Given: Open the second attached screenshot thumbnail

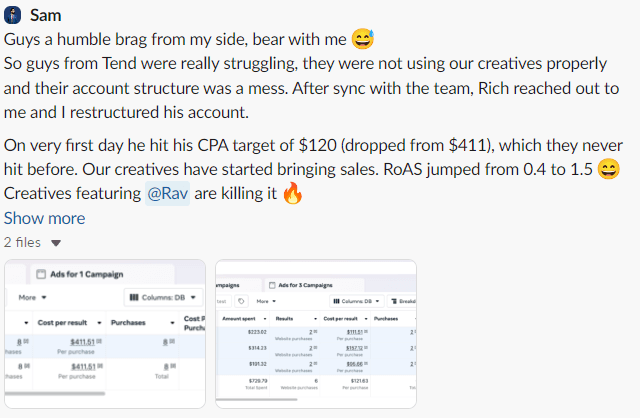Looking at the screenshot, I should click(x=316, y=334).
